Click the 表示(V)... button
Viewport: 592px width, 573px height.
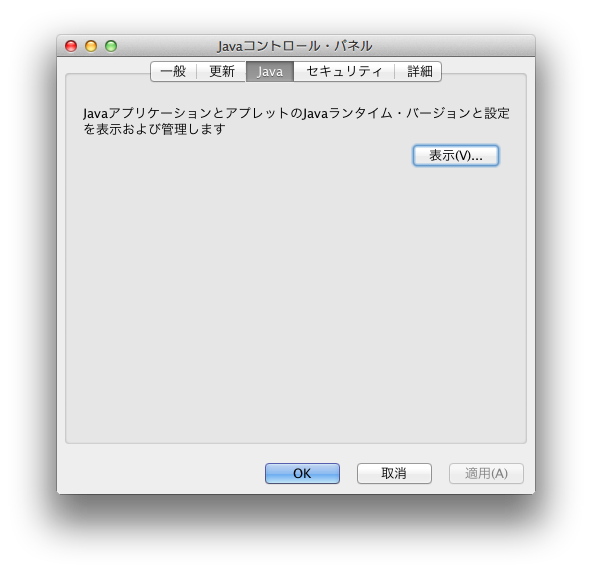[456, 155]
